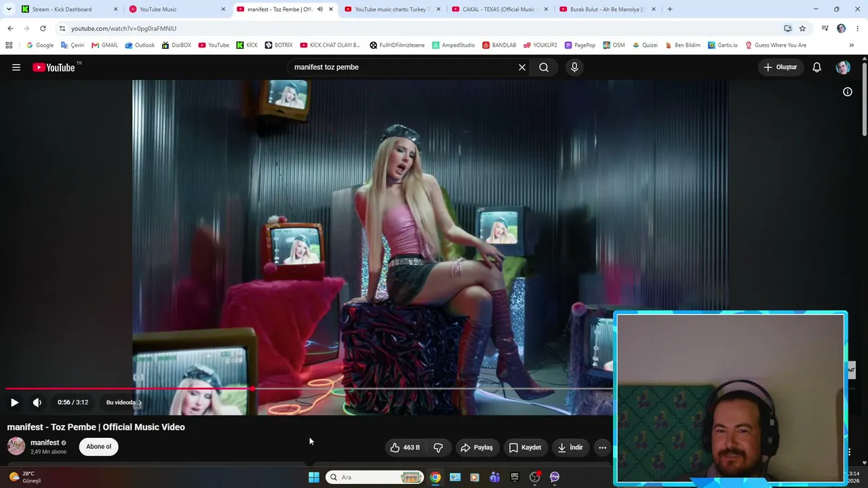
Task: Click the red progress scrubber handle
Action: pyautogui.click(x=252, y=388)
